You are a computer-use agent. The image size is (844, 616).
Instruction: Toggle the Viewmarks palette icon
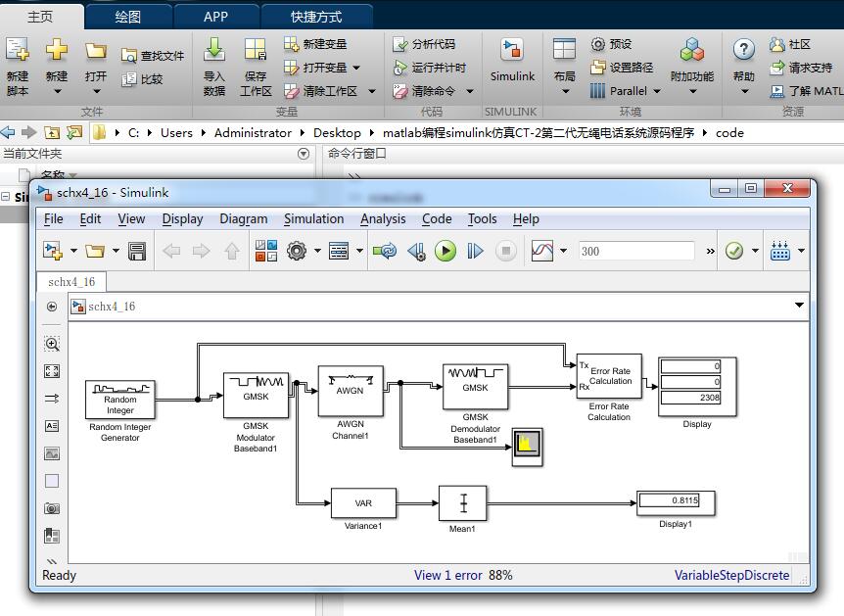click(52, 536)
